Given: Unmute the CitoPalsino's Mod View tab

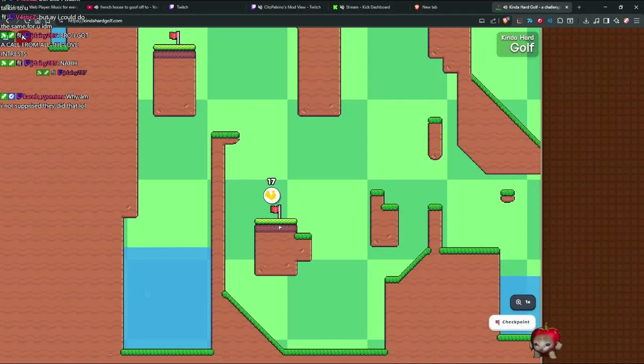Looking at the screenshot, I should click(x=260, y=7).
